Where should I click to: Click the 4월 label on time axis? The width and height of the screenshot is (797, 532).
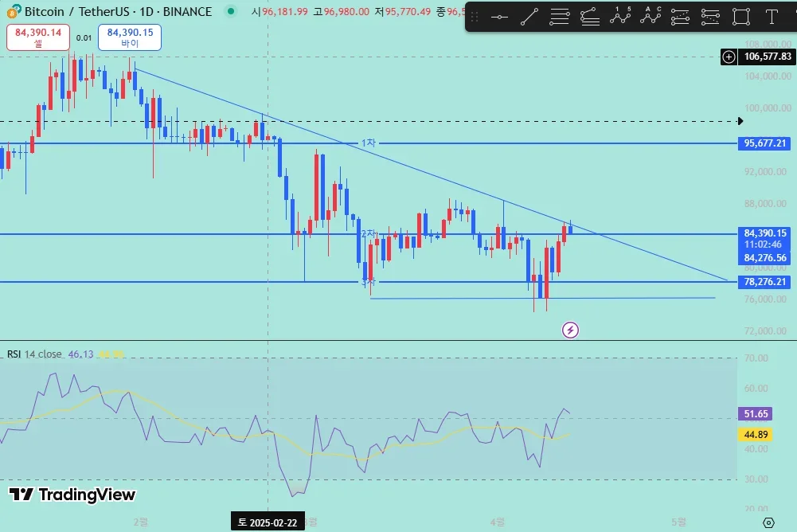(x=498, y=522)
